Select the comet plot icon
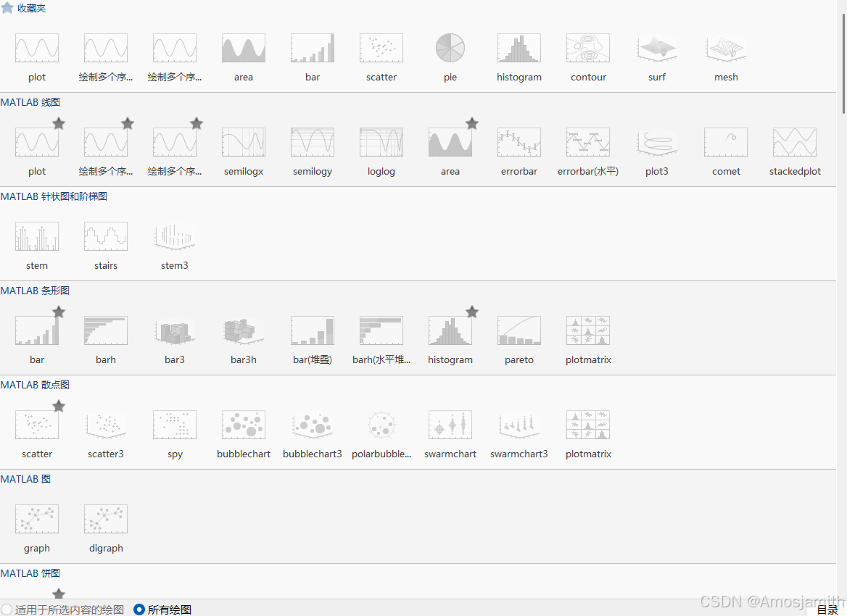 [726, 143]
